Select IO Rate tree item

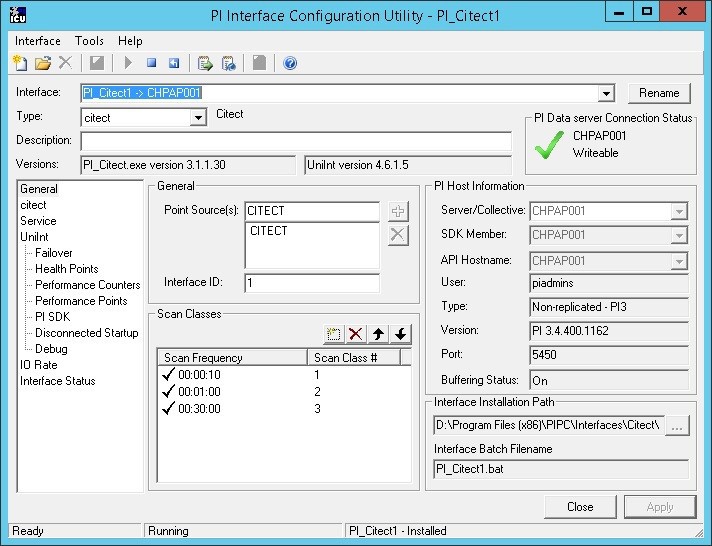(39, 365)
